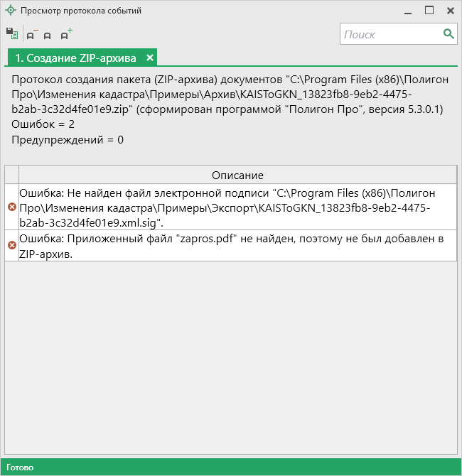Screen dimensions: 462x476
Task: Maximize the event protocol viewer window
Action: click(429, 11)
